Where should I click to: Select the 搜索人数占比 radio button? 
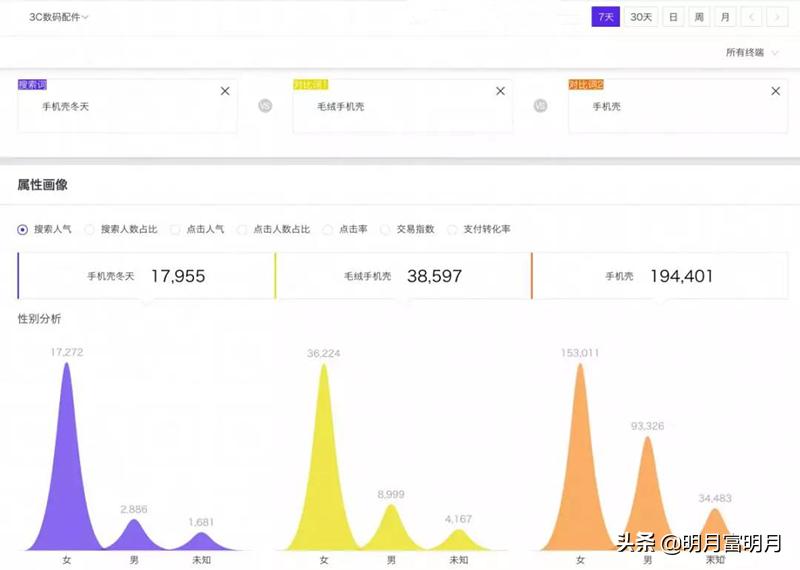click(x=89, y=230)
